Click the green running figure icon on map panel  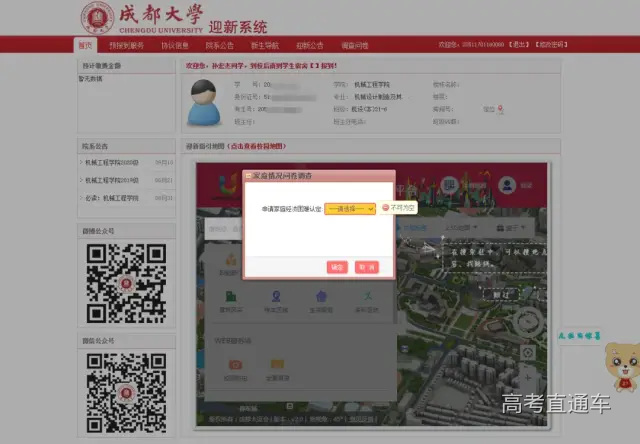point(367,296)
